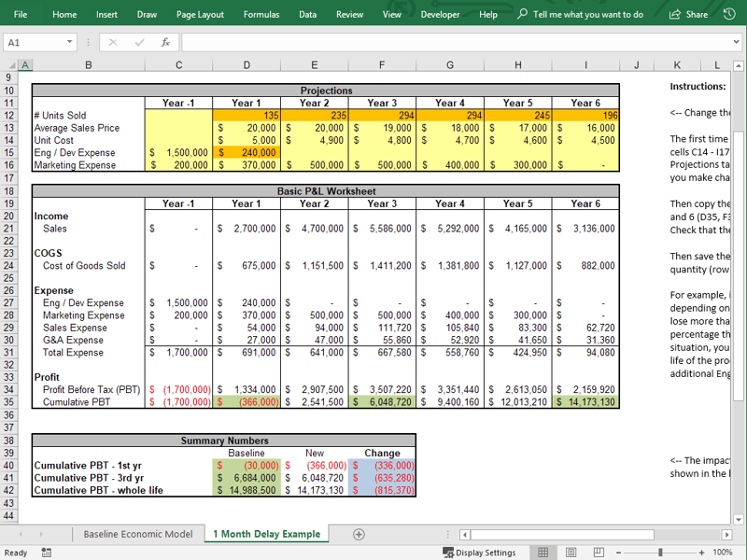Open the View ribbon tab
Screen dimensions: 747x560
click(391, 14)
